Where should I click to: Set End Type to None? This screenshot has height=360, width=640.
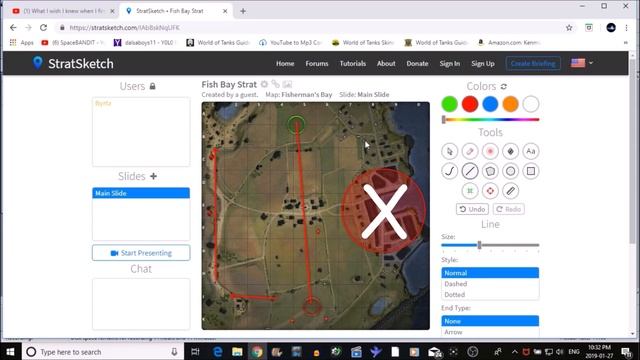pyautogui.click(x=490, y=321)
